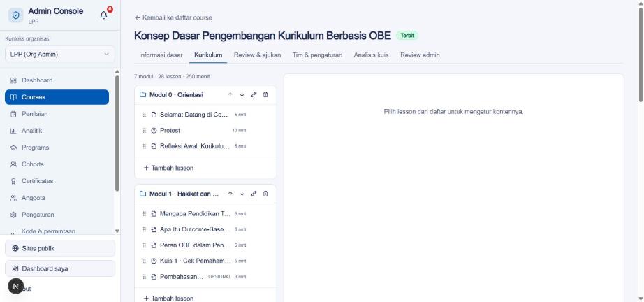Click drag handle of Apa Itu Outcome-Base lesson
The height and width of the screenshot is (302, 644).
pos(144,229)
